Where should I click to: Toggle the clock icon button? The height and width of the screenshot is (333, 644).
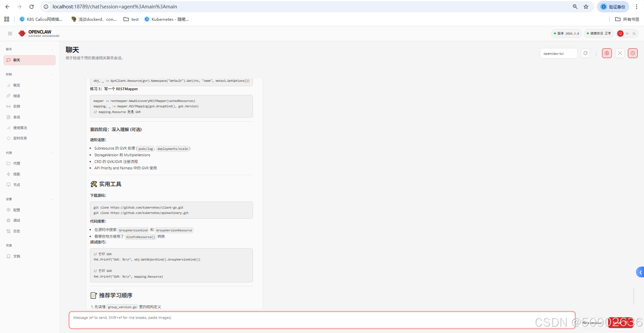coord(633,53)
